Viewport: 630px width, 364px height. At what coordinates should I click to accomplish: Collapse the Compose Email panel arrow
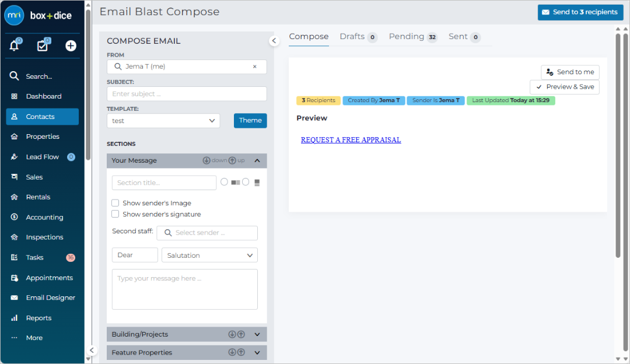coord(274,41)
